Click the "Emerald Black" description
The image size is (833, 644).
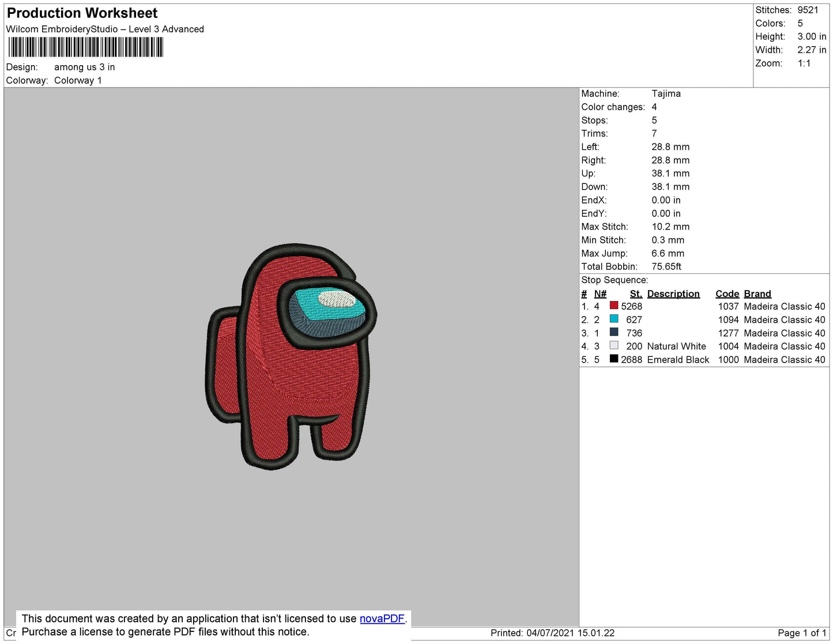tap(679, 360)
